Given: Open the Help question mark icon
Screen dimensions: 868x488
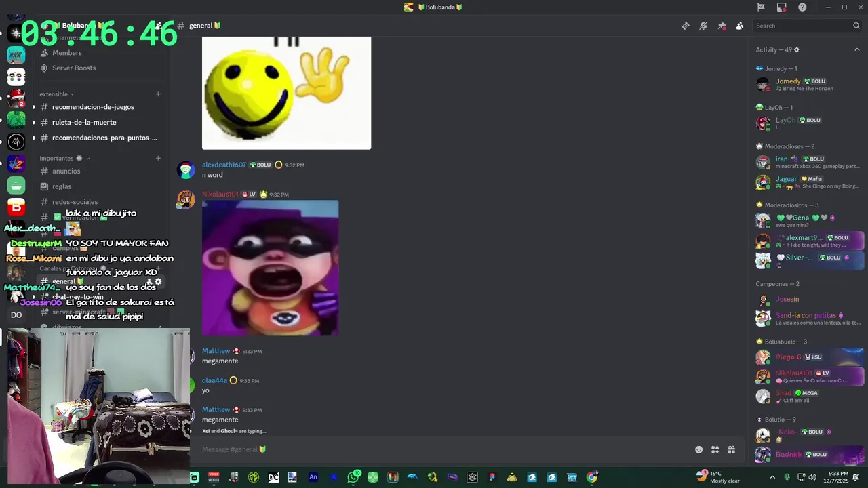Looking at the screenshot, I should [x=802, y=7].
